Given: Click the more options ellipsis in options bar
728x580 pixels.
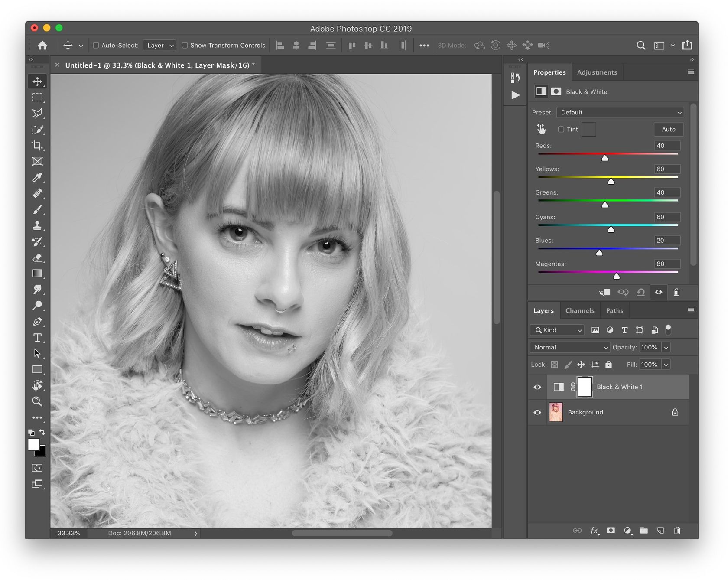Looking at the screenshot, I should click(424, 45).
